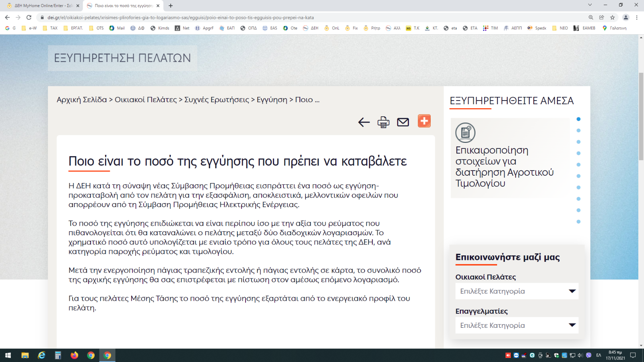The image size is (644, 362).
Task: Open volume control in system tray
Action: pyautogui.click(x=580, y=355)
